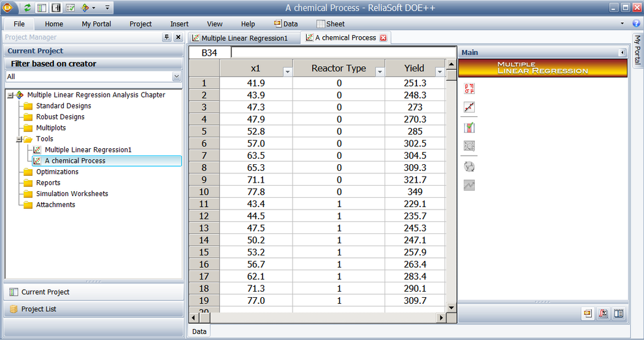Select the Simulation Worksheets folder
The height and width of the screenshot is (340, 644).
click(x=72, y=194)
